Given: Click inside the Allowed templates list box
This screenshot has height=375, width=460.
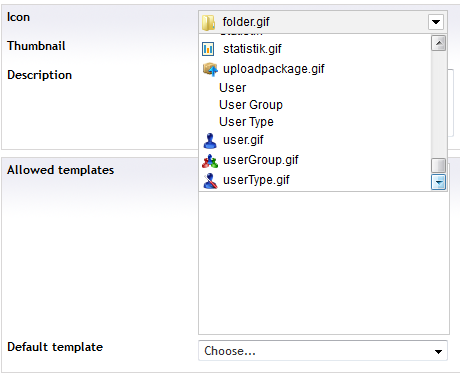Looking at the screenshot, I should pos(324,263).
